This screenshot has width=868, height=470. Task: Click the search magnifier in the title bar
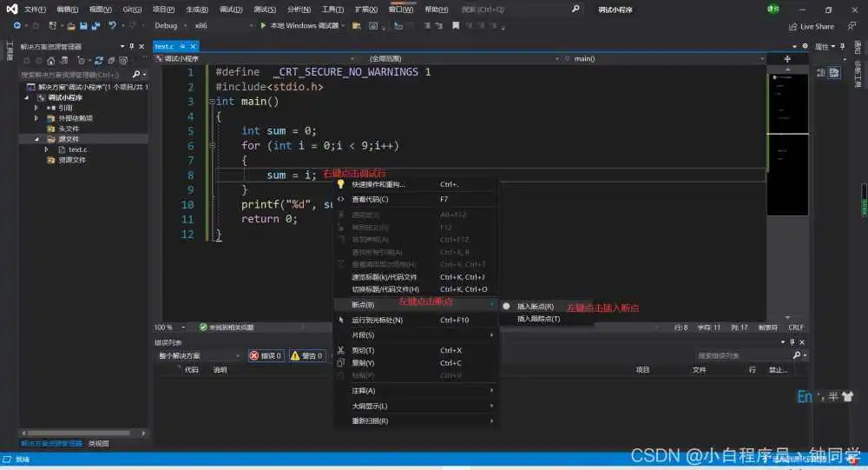(x=575, y=9)
